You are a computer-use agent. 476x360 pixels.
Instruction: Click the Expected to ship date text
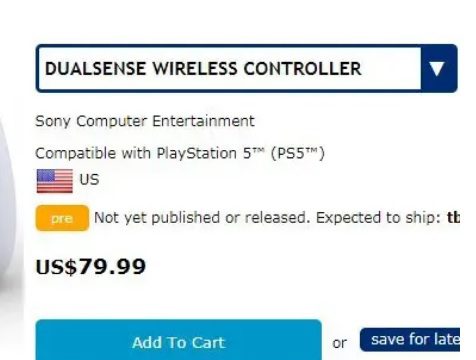[380, 218]
